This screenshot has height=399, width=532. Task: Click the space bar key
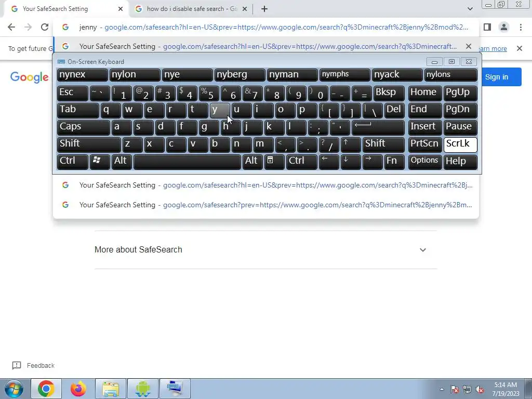[187, 162]
